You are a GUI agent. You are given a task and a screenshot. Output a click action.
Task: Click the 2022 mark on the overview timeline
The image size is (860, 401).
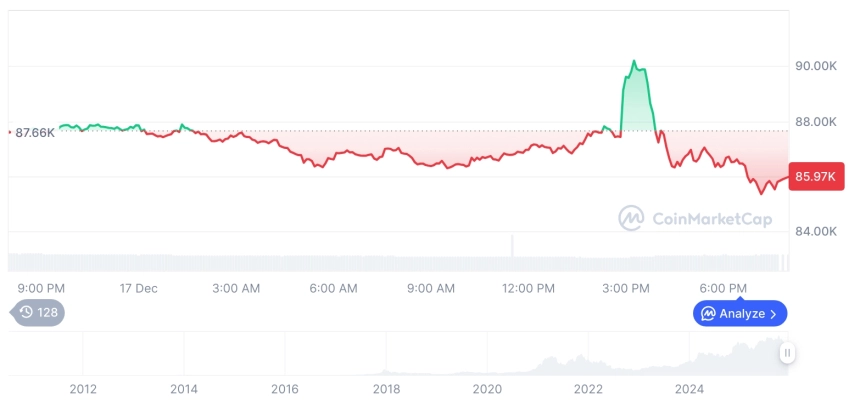pyautogui.click(x=588, y=388)
